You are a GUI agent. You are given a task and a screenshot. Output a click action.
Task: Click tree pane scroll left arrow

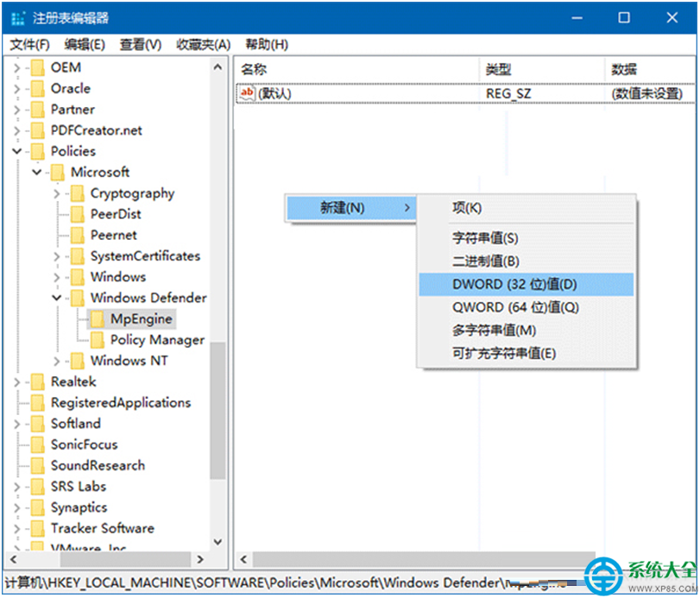point(14,560)
